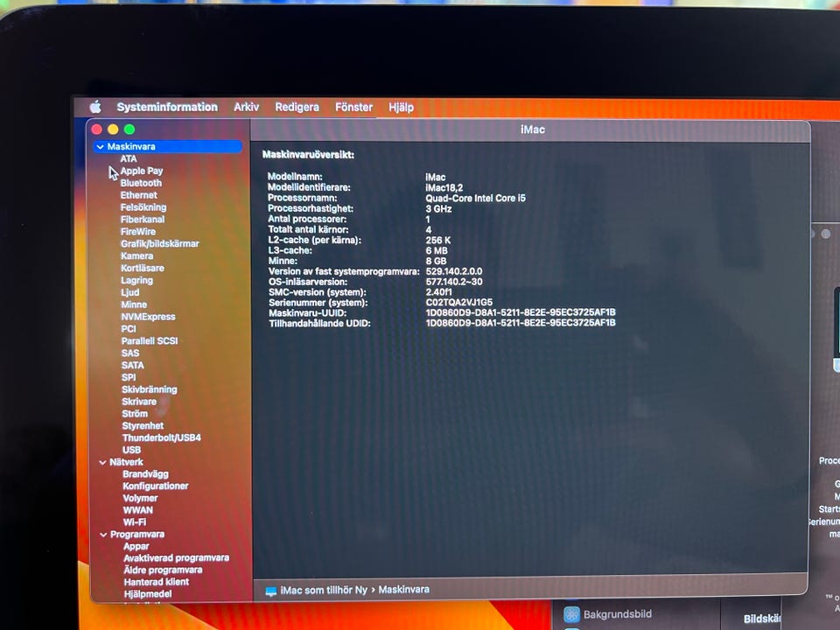Select Styrenhet in the sidebar
The image size is (840, 630).
coord(143,425)
